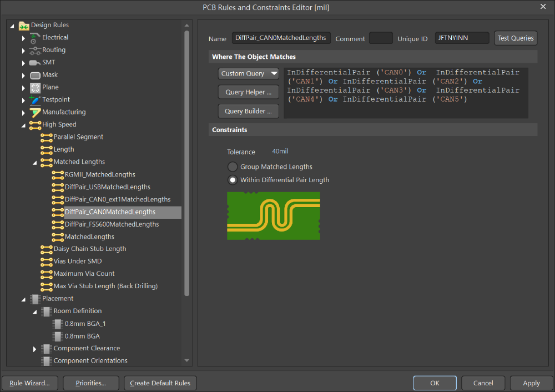Click the Manufacturing rules icon
The height and width of the screenshot is (392, 555).
click(x=34, y=112)
